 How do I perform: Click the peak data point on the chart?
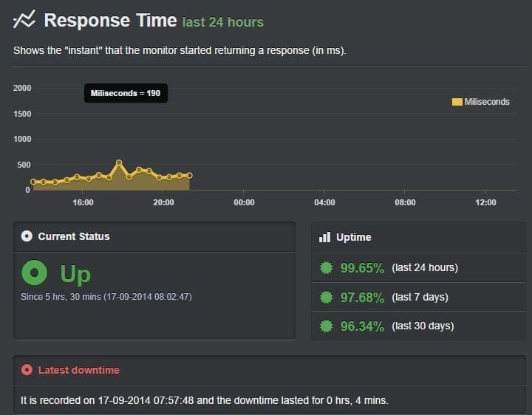tap(119, 162)
